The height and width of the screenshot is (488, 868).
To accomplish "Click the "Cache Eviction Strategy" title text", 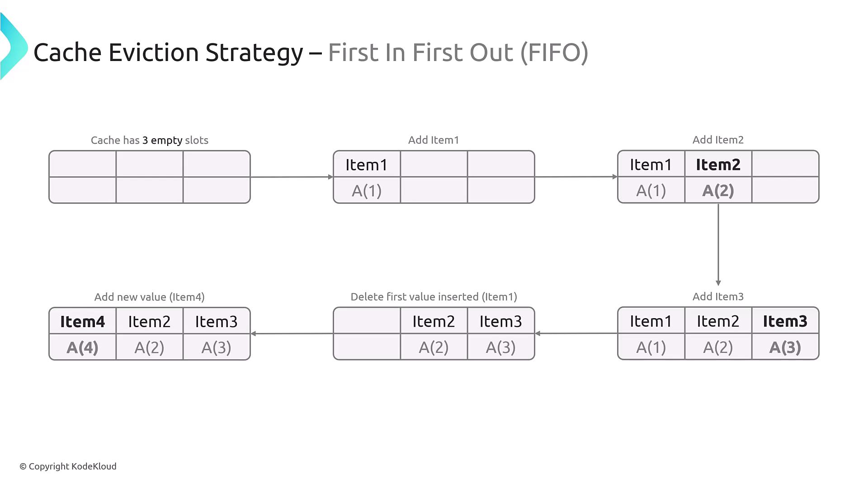I will pyautogui.click(x=168, y=52).
